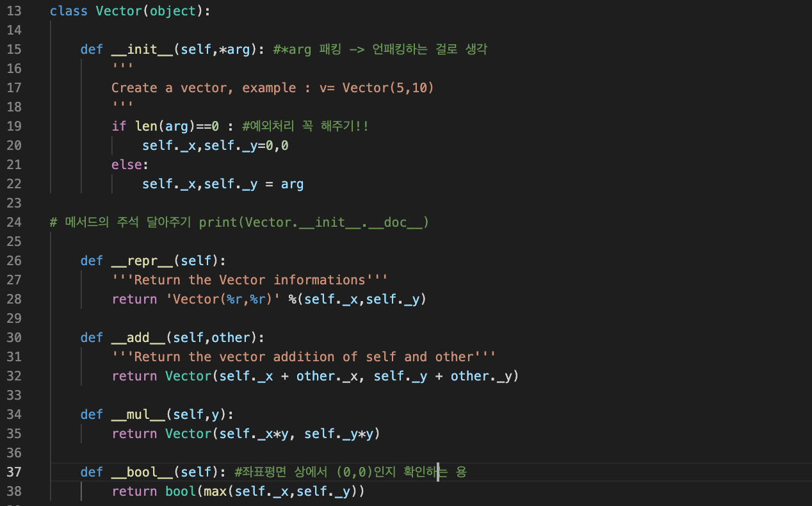Click gutter line number 19
Image resolution: width=812 pixels, height=506 pixels.
pyautogui.click(x=14, y=126)
